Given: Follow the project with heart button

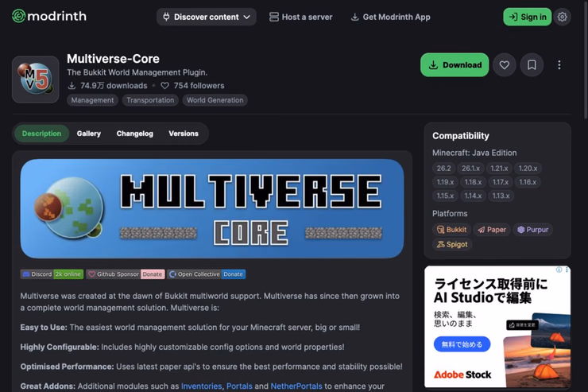Looking at the screenshot, I should [x=505, y=65].
